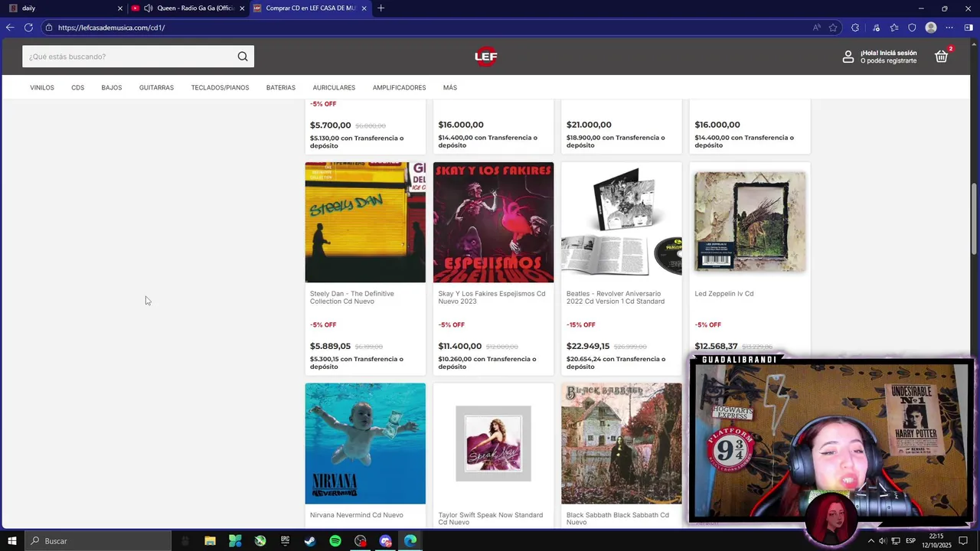Screen dimensions: 980x551
Task: Open the Led Zeppelin Iv Cd link
Action: [x=724, y=294]
